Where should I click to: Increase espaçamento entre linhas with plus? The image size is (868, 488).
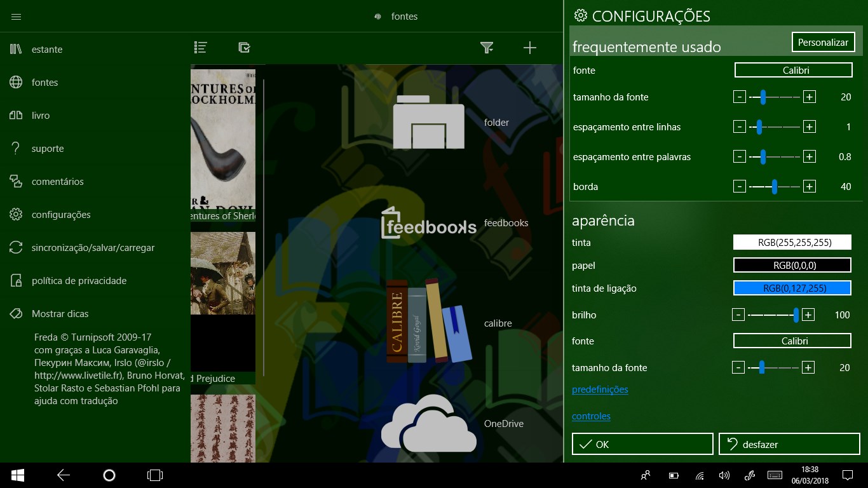pyautogui.click(x=809, y=126)
